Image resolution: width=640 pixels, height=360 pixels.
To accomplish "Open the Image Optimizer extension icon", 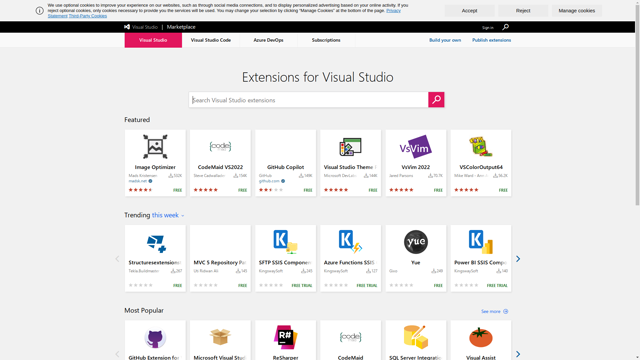I will click(155, 147).
